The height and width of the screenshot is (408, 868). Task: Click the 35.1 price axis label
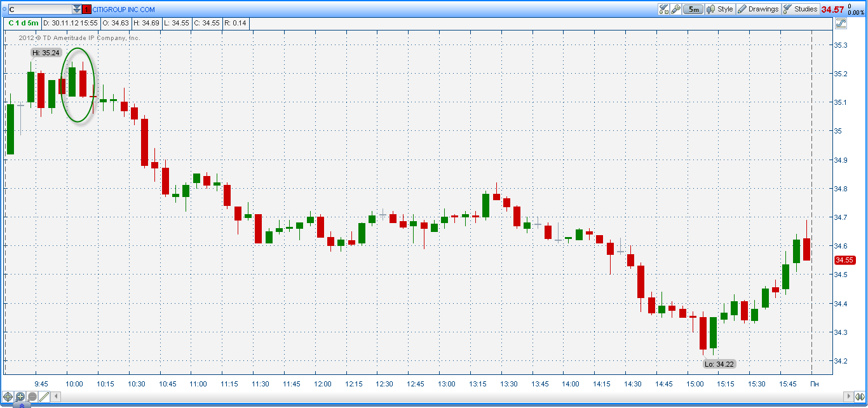(841, 102)
